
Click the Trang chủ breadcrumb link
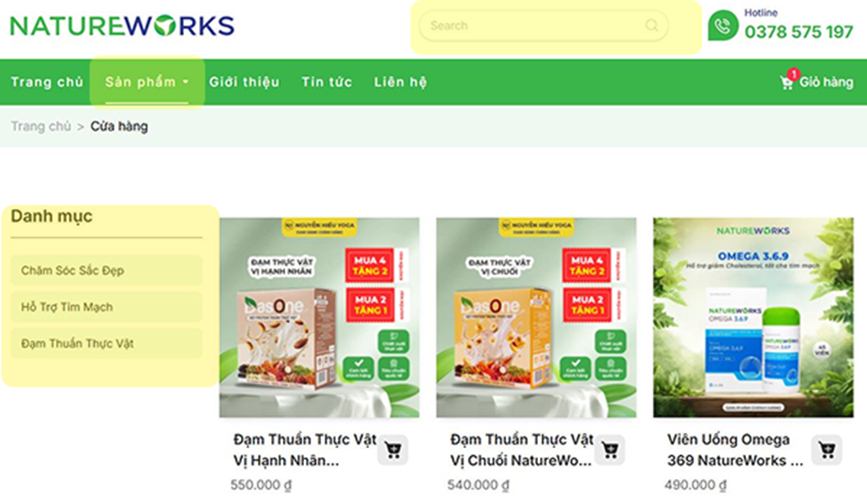click(41, 126)
